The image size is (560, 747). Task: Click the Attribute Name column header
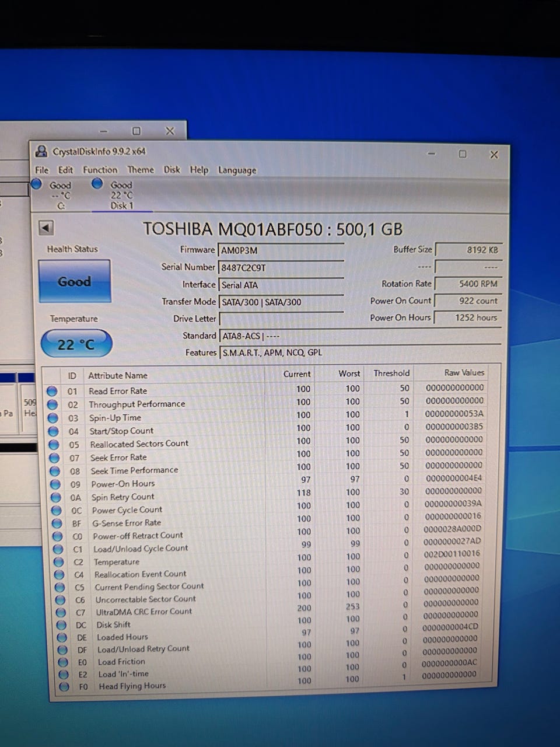click(x=118, y=375)
